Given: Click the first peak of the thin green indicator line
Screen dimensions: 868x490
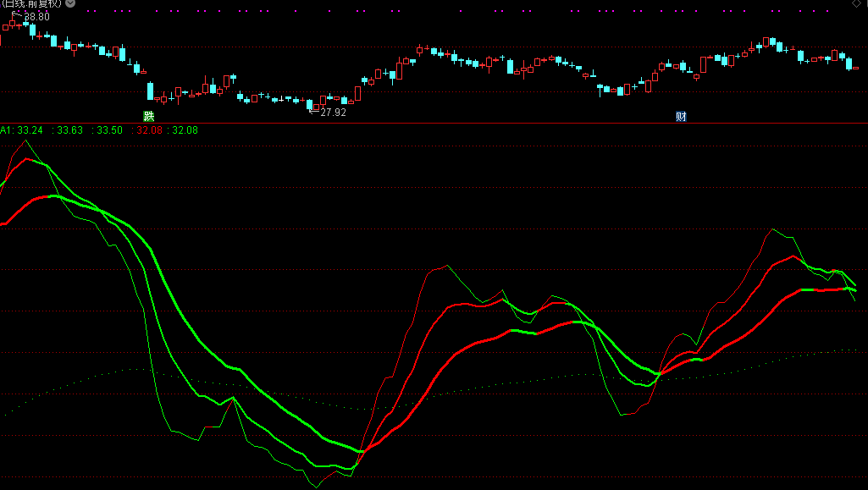Looking at the screenshot, I should tap(24, 141).
